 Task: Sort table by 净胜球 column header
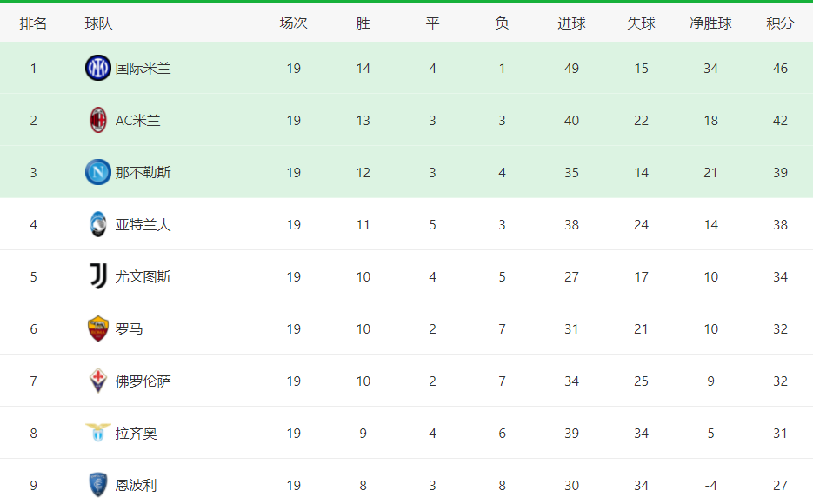[x=710, y=23]
